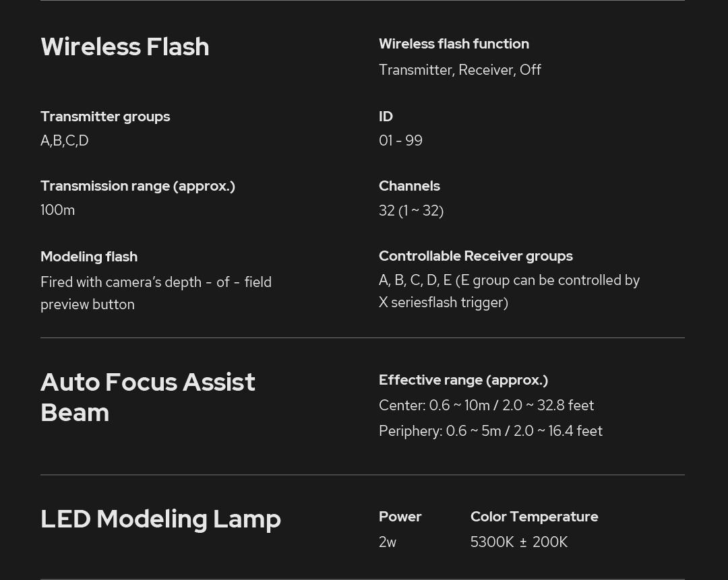Click the Transmitter groups label
The height and width of the screenshot is (580, 728).
105,117
